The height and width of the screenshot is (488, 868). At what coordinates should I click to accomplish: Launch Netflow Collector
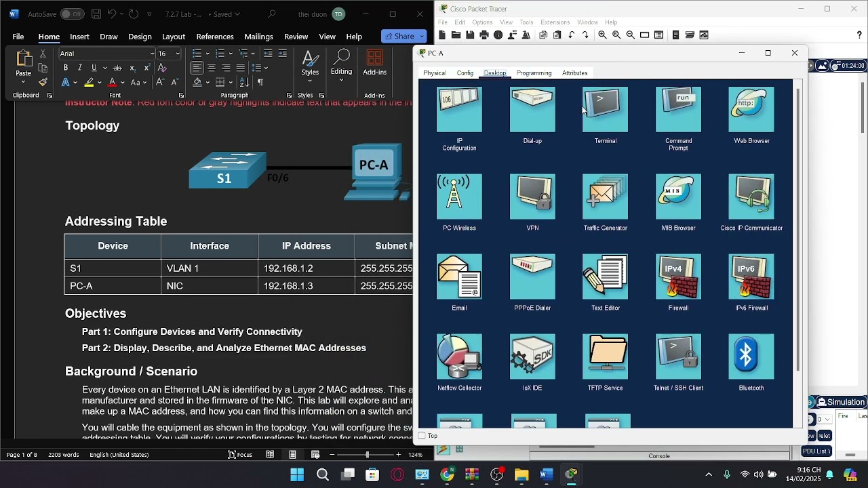point(459,357)
